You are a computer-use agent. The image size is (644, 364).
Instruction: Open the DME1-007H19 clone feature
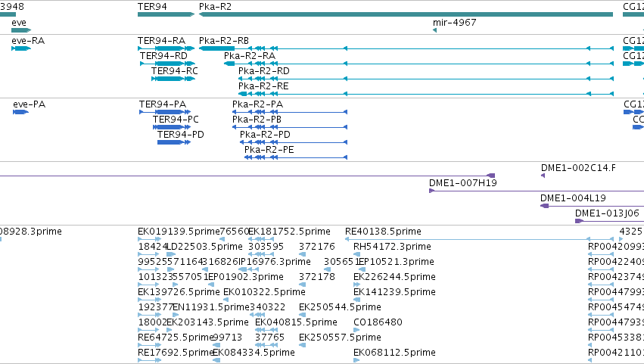(537, 191)
